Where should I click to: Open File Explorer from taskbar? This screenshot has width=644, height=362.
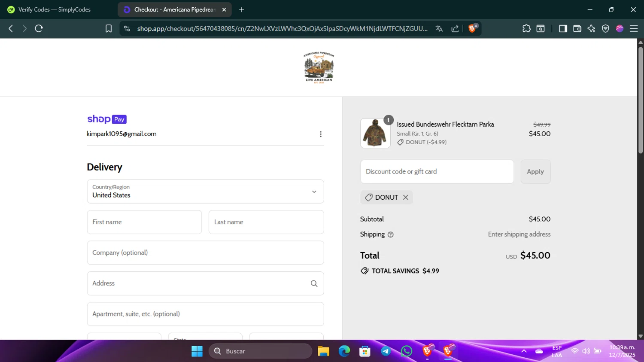[323, 351]
